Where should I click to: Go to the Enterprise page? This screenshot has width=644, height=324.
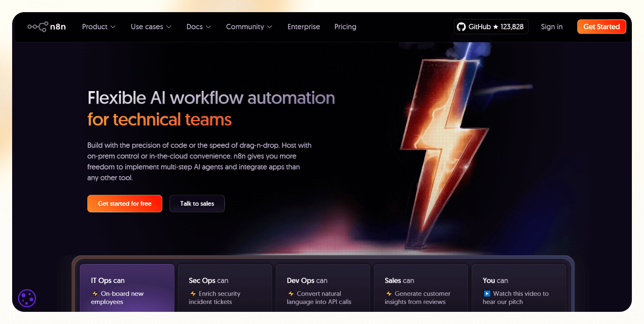click(x=304, y=27)
